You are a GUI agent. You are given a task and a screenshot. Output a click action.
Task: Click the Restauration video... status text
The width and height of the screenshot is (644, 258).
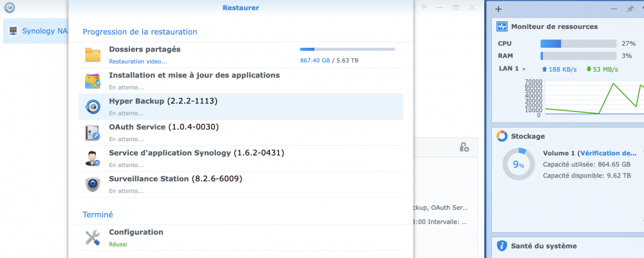pos(138,62)
